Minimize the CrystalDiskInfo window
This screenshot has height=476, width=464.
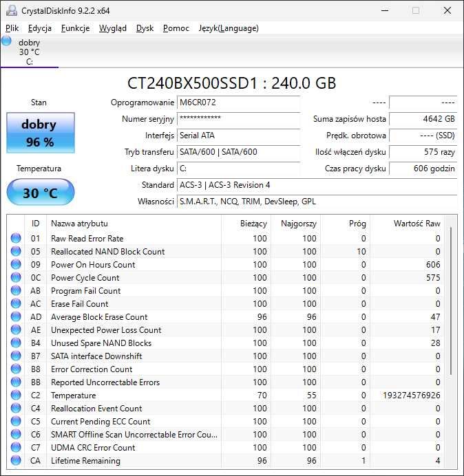coord(385,10)
